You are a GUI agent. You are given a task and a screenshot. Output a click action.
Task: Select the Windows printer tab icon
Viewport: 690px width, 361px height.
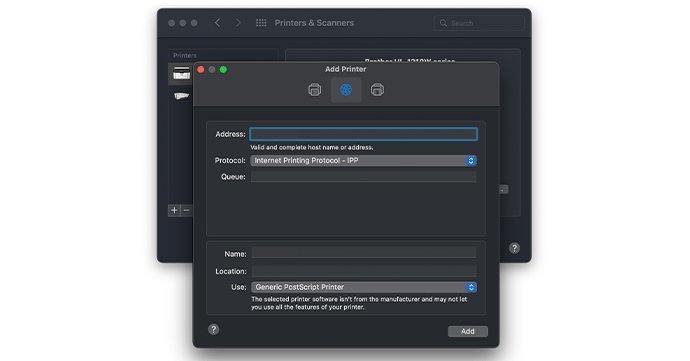click(x=377, y=90)
